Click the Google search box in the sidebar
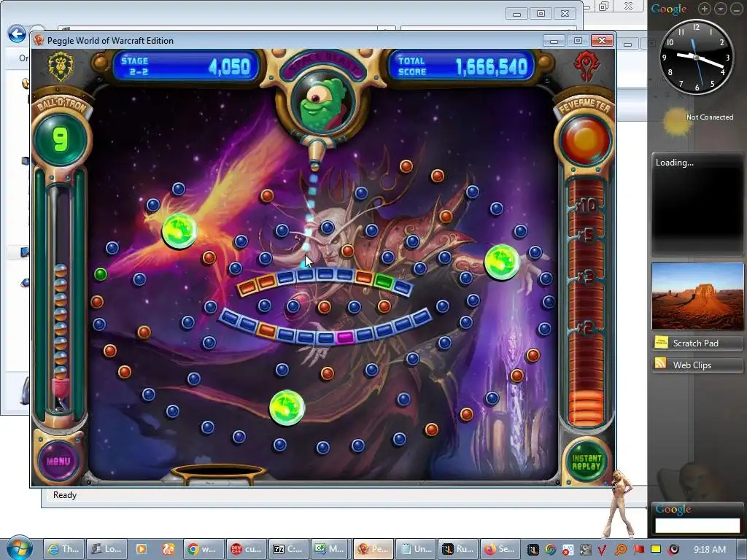The width and height of the screenshot is (747, 560). point(697,526)
